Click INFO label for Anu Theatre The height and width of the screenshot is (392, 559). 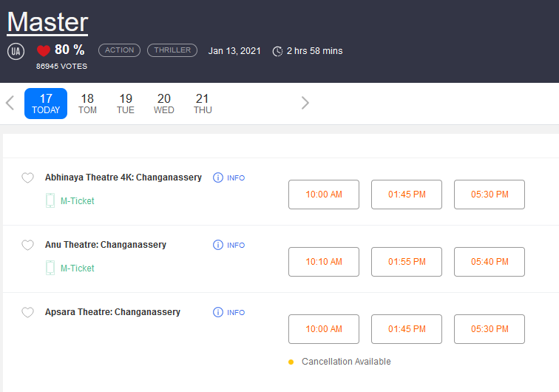(x=236, y=246)
